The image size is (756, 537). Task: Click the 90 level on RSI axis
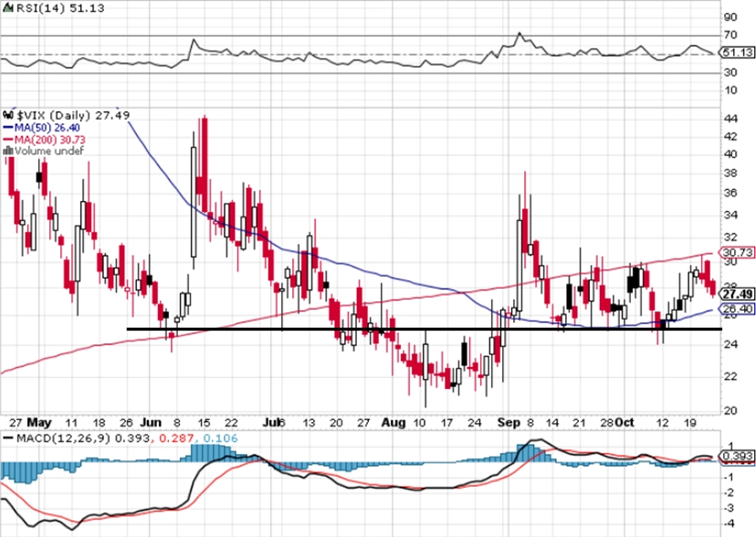[x=730, y=17]
